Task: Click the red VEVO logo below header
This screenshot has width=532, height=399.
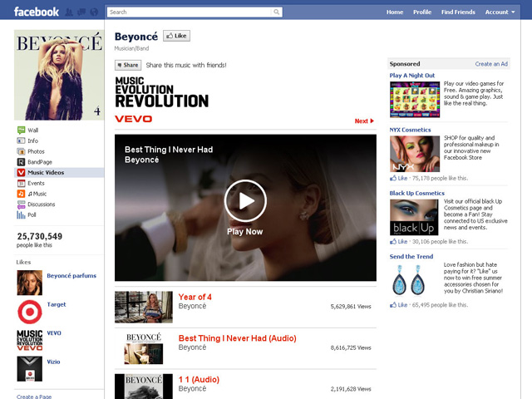Action: 133,119
